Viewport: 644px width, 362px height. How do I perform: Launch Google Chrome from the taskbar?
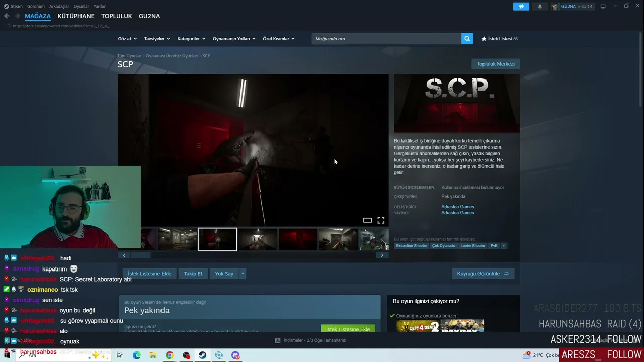pyautogui.click(x=170, y=355)
